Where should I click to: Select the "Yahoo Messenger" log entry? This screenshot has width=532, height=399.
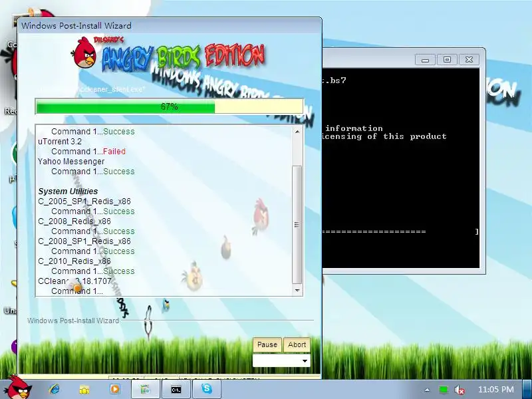[71, 162]
